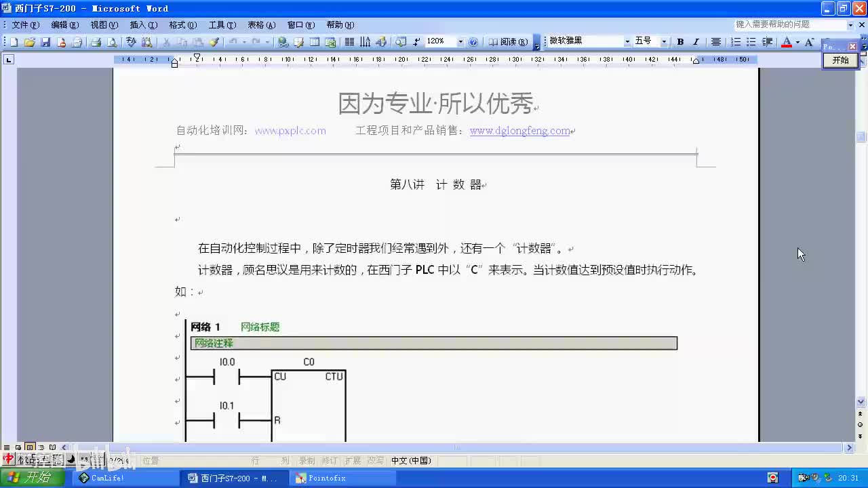Switch to Web layout view icon
This screenshot has width=868, height=488.
[18, 447]
